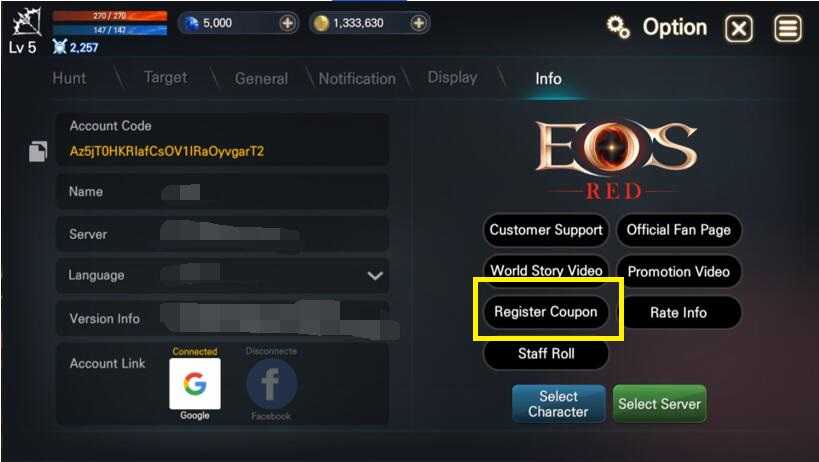Screen dimensions: 819x462
Task: Click the orange account code text
Action: click(x=167, y=151)
